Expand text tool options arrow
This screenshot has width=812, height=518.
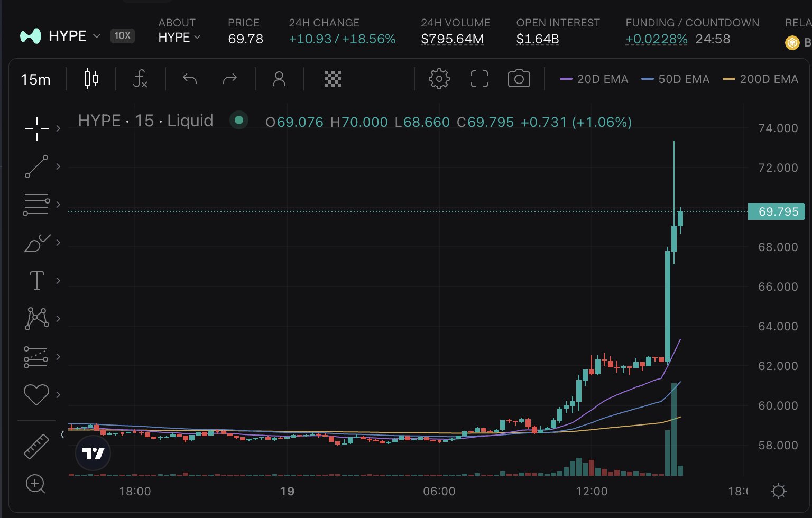[x=58, y=281]
